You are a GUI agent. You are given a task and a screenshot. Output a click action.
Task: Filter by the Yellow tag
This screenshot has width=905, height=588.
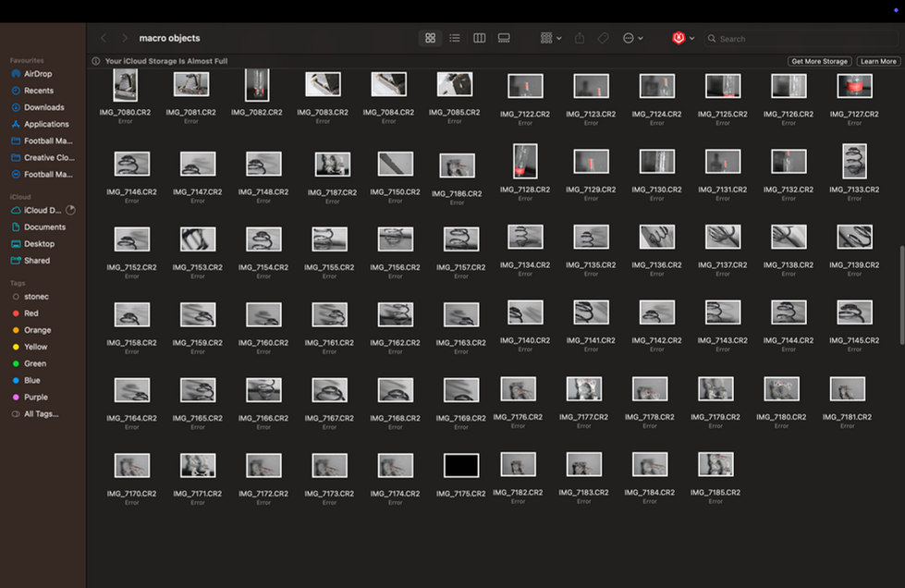pos(35,347)
